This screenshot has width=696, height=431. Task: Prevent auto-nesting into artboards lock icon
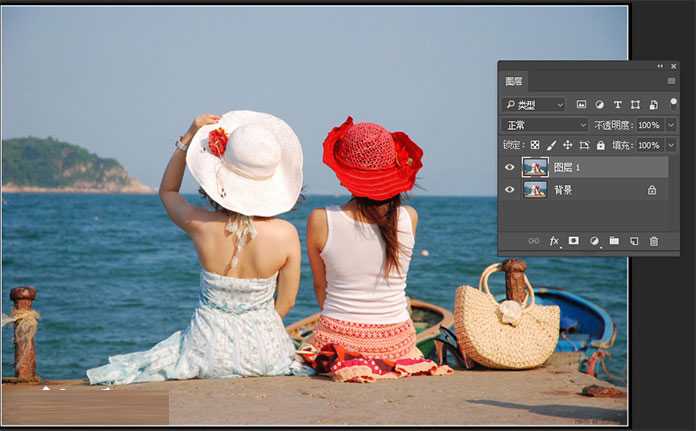tap(584, 145)
